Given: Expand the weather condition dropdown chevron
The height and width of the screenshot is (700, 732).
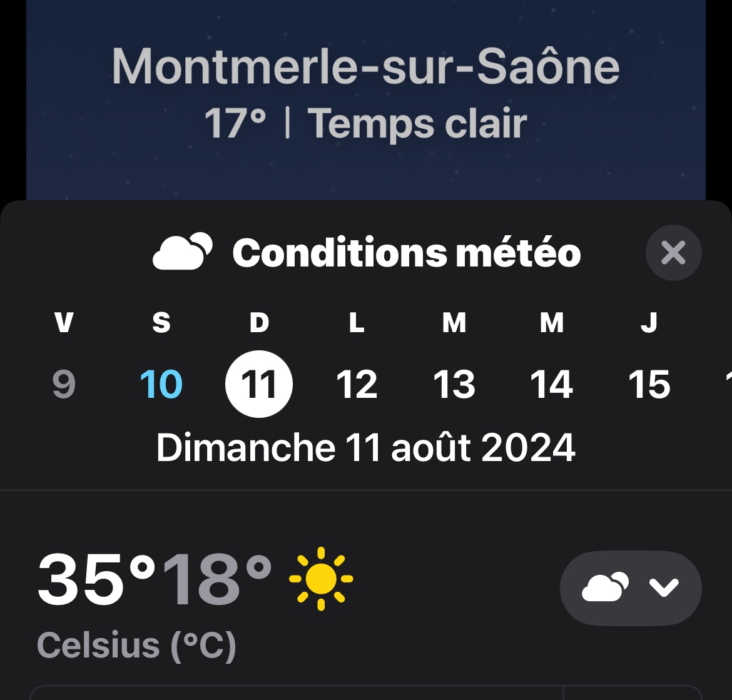Looking at the screenshot, I should click(663, 587).
